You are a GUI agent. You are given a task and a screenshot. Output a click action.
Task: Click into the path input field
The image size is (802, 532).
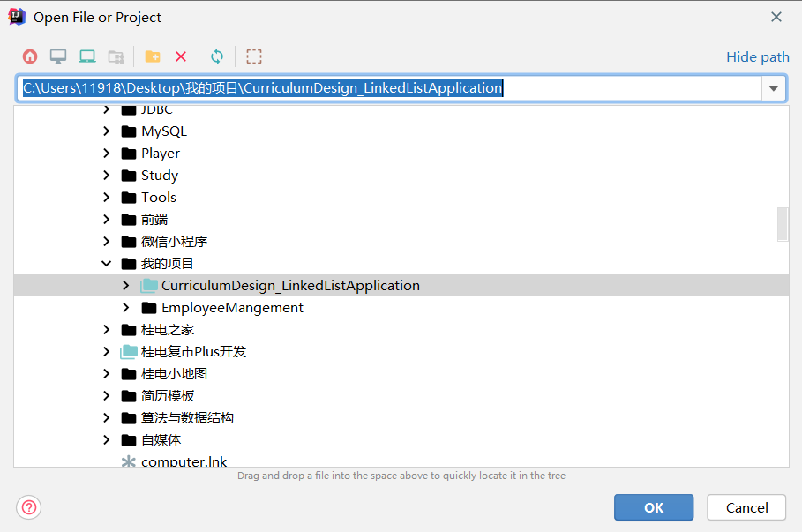389,88
